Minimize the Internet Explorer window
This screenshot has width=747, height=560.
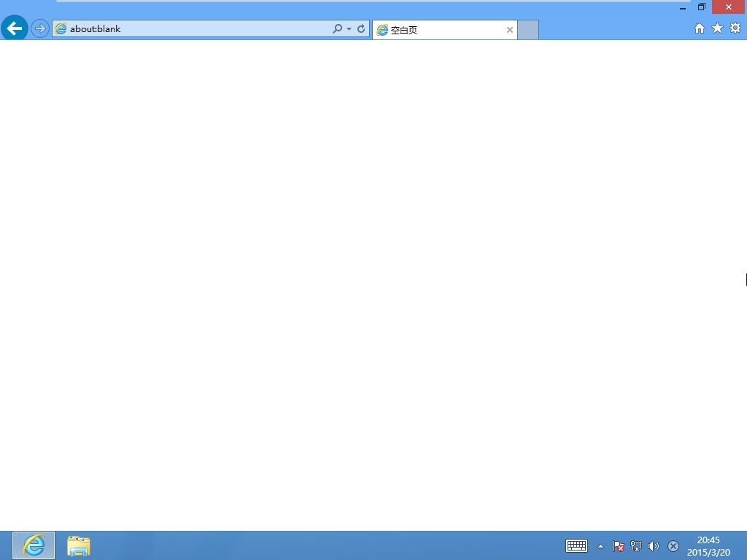[x=683, y=7]
